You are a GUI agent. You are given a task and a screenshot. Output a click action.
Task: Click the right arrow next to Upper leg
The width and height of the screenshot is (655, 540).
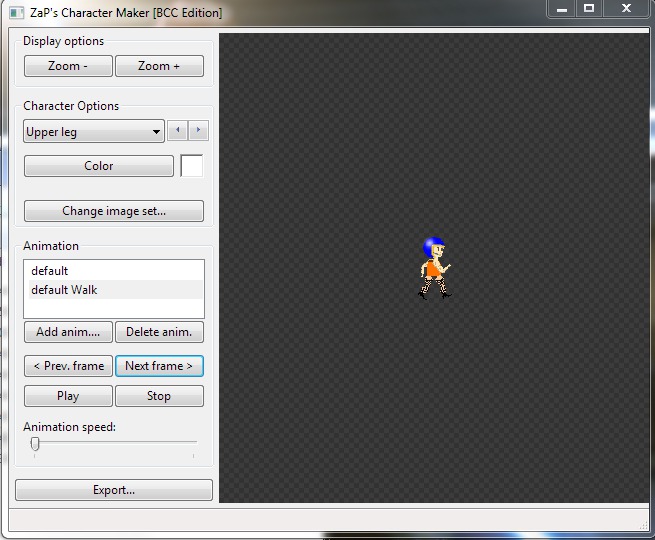pyautogui.click(x=198, y=131)
